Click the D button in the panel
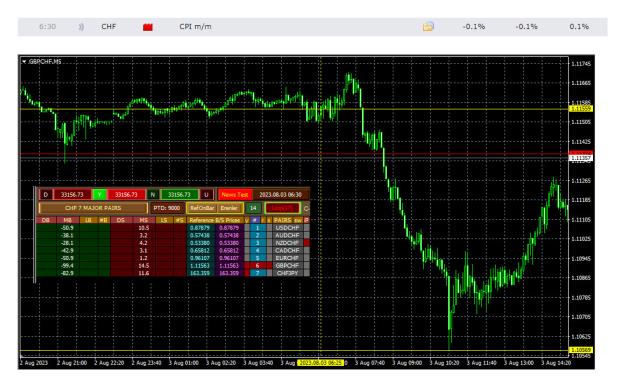 [x=45, y=195]
